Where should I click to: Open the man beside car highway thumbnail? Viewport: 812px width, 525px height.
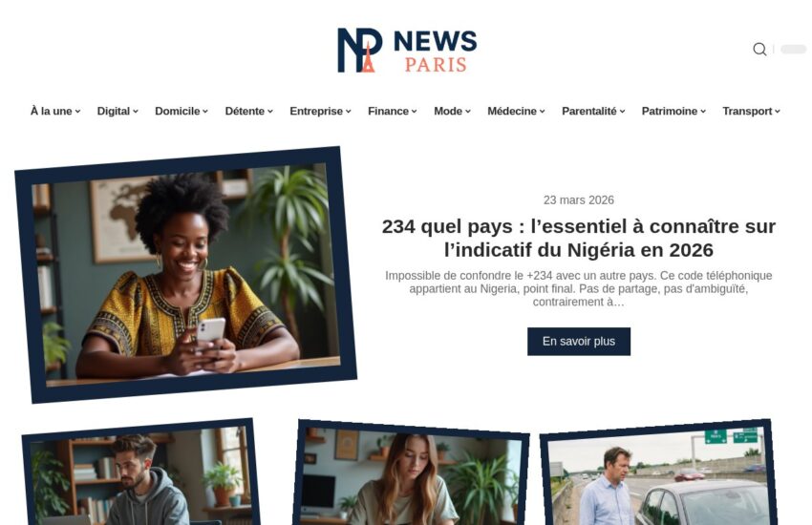click(658, 473)
